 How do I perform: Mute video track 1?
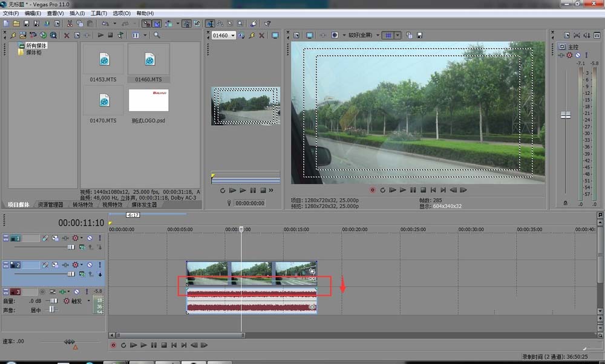pyautogui.click(x=90, y=238)
